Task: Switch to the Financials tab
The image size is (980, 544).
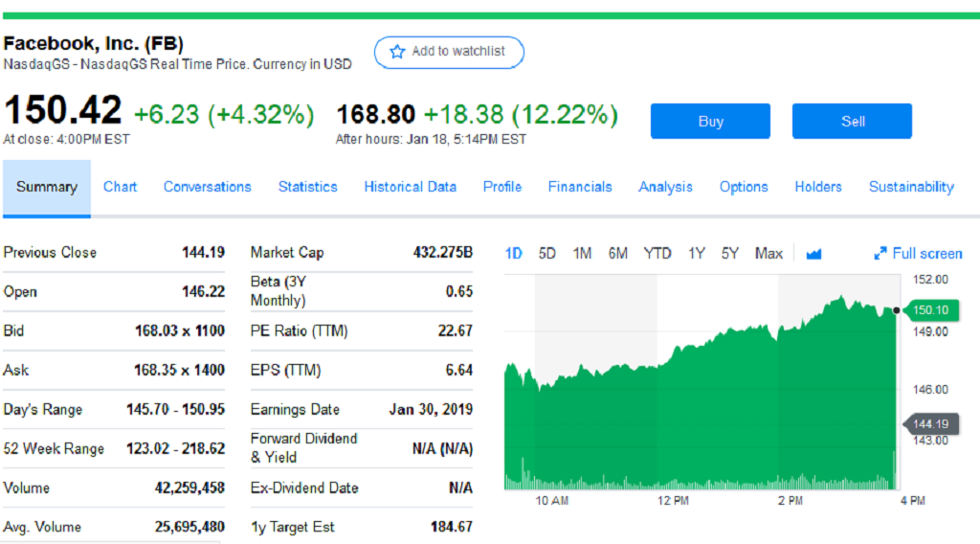Action: 580,187
